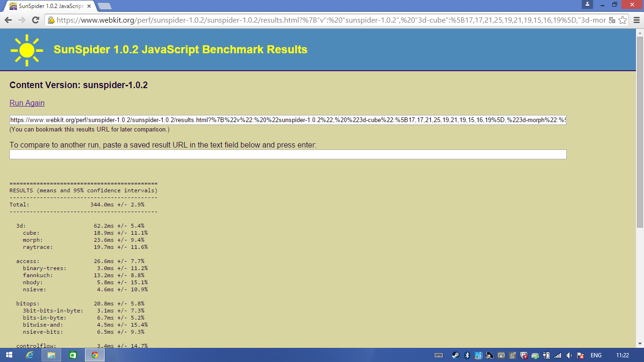This screenshot has height=362, width=644.
Task: Open the Chrome hamburger menu
Action: pyautogui.click(x=636, y=20)
